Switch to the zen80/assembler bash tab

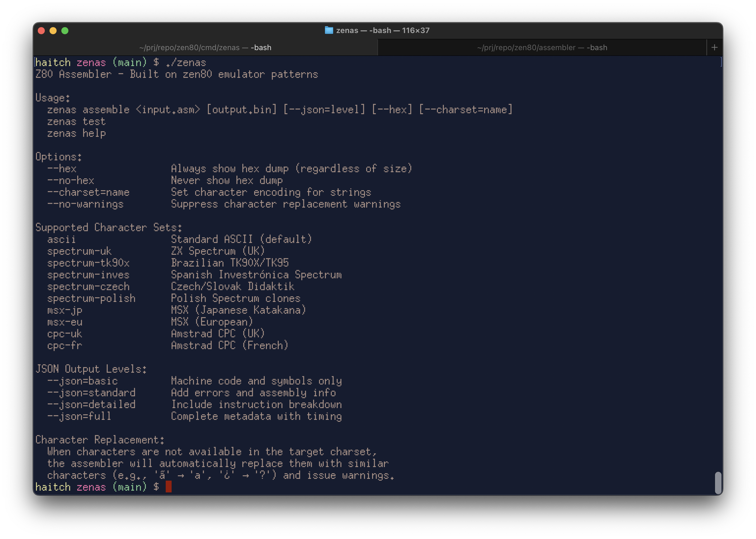tap(542, 47)
